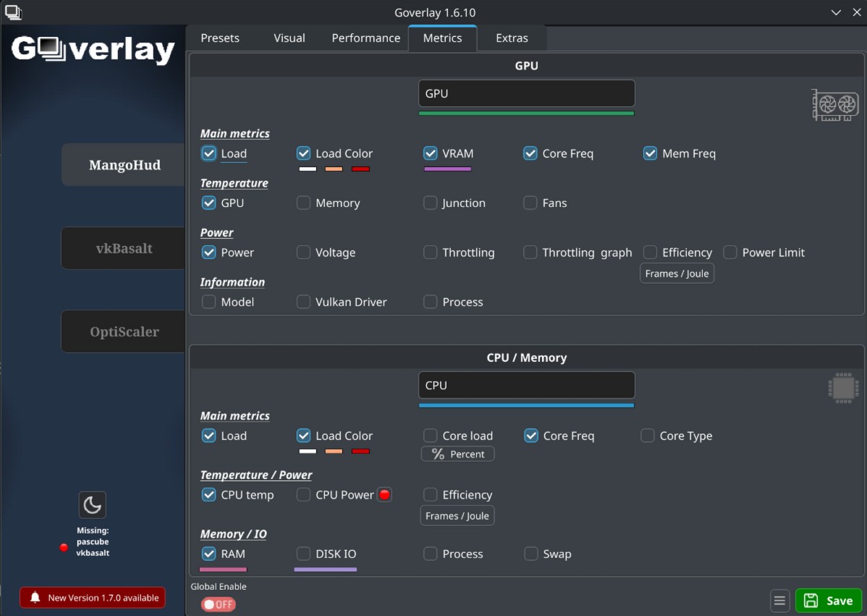
Task: Change the purple VRAM color swatch
Action: (x=447, y=169)
